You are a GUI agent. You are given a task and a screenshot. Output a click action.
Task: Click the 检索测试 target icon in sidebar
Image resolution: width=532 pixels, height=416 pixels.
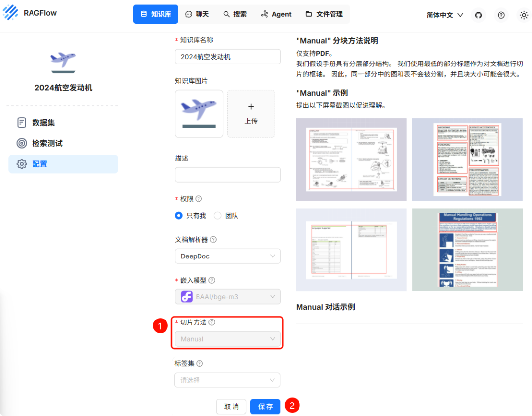[x=22, y=143]
